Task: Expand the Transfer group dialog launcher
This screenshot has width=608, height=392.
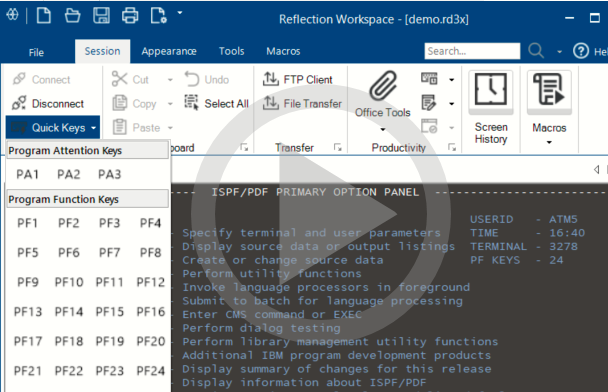Action: pos(338,147)
